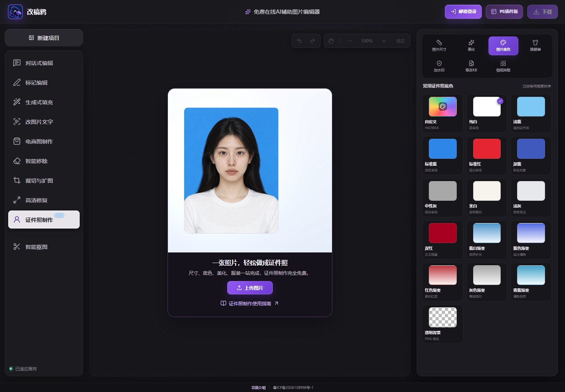Open the 相纸排版 print layout tool

coord(503,66)
